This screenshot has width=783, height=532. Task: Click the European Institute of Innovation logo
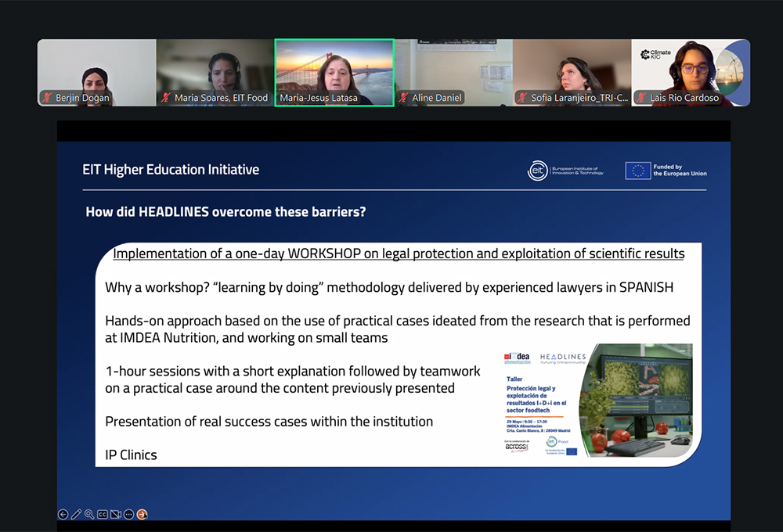pyautogui.click(x=565, y=171)
